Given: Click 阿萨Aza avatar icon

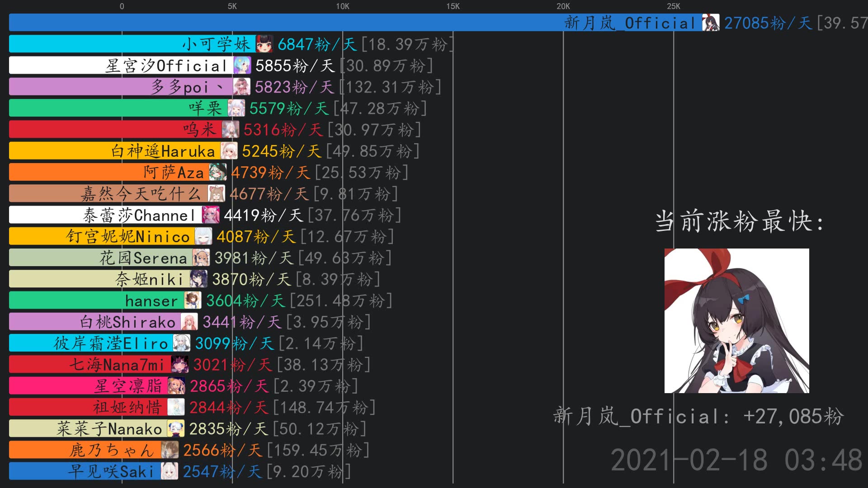Looking at the screenshot, I should tap(218, 172).
